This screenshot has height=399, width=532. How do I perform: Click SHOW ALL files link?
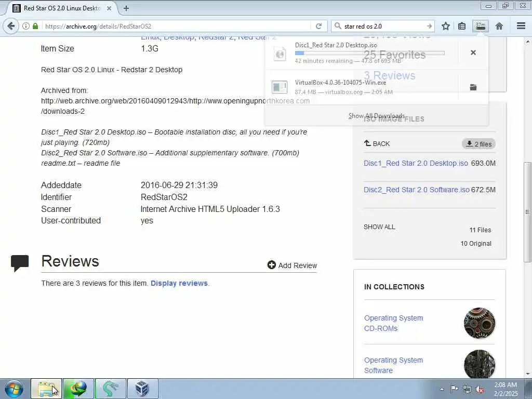click(x=379, y=227)
